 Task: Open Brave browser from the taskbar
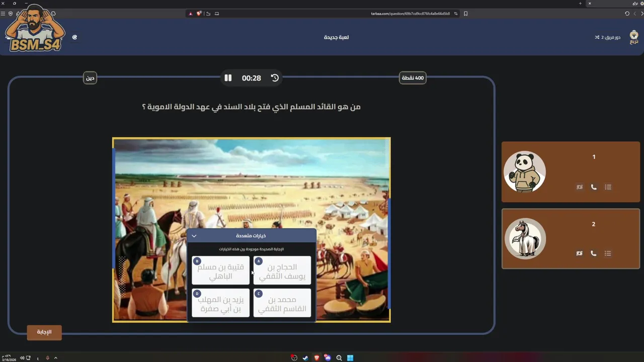click(316, 358)
